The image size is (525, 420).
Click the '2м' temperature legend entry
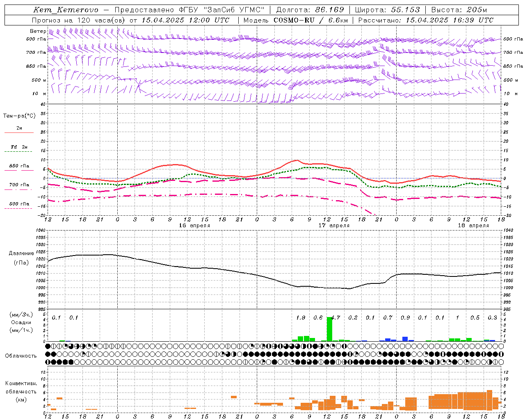19,128
